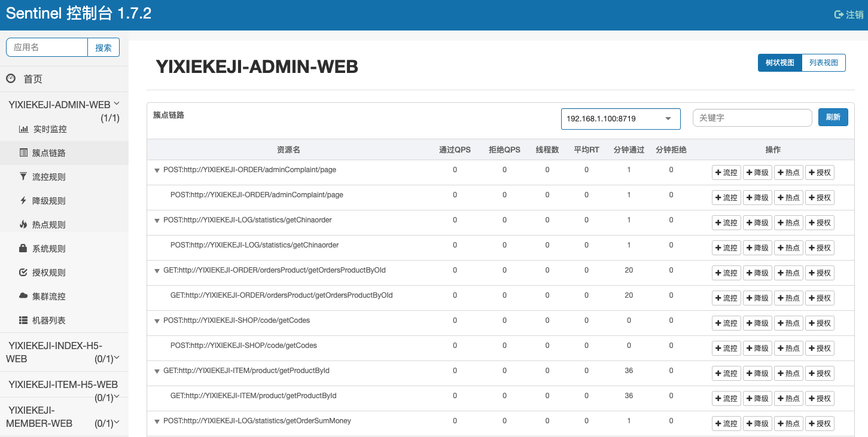Select child row GET getOrdersProductByOId resource name
The width and height of the screenshot is (868, 437).
[281, 295]
